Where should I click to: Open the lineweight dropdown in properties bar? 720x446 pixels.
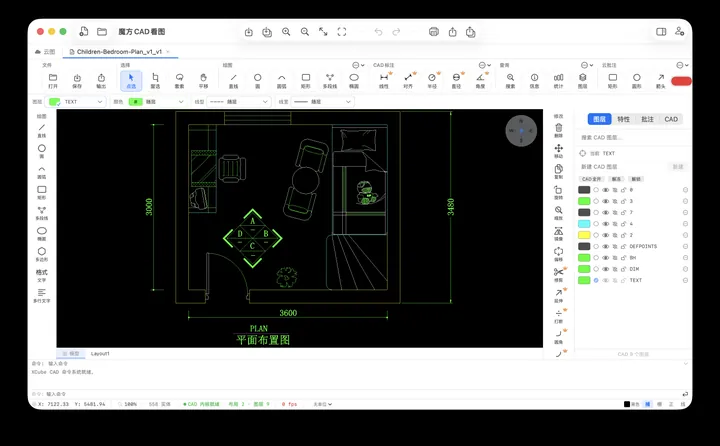322,102
